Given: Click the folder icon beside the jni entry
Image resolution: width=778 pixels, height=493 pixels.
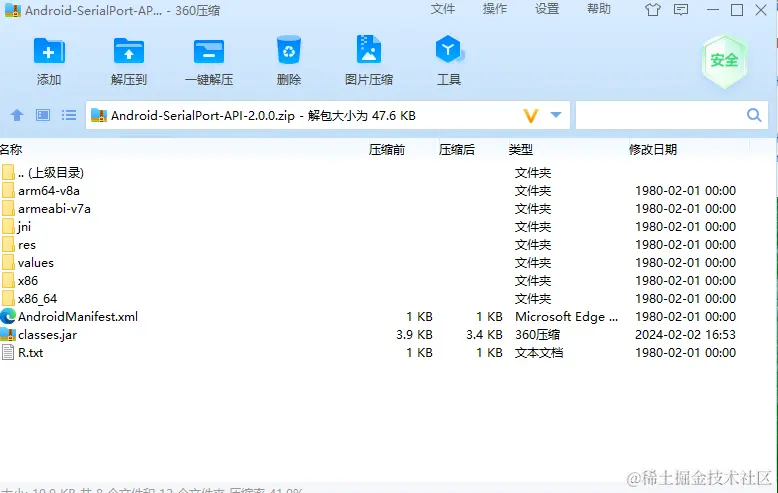Looking at the screenshot, I should 8,227.
